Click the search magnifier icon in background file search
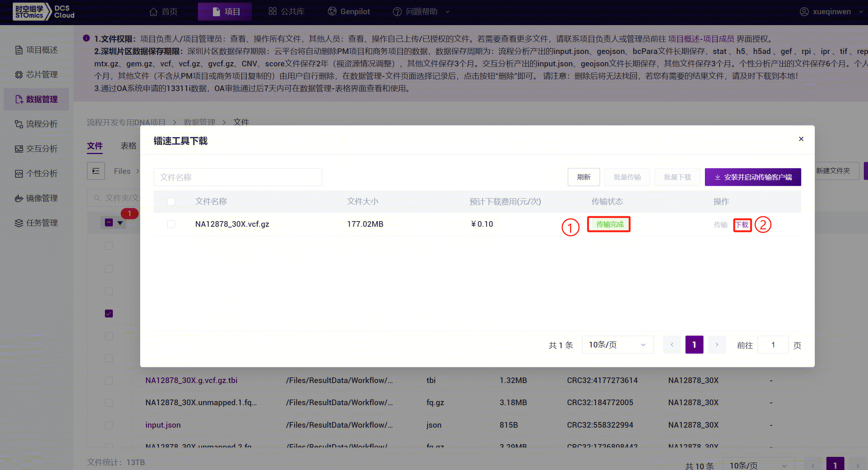 97,198
